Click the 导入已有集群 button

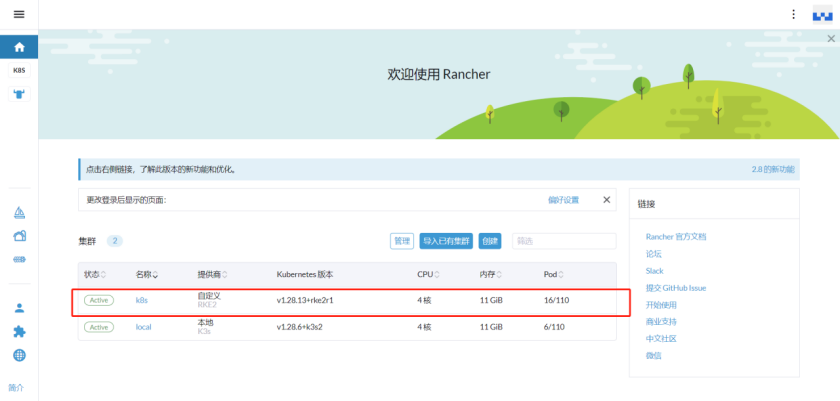coord(446,241)
